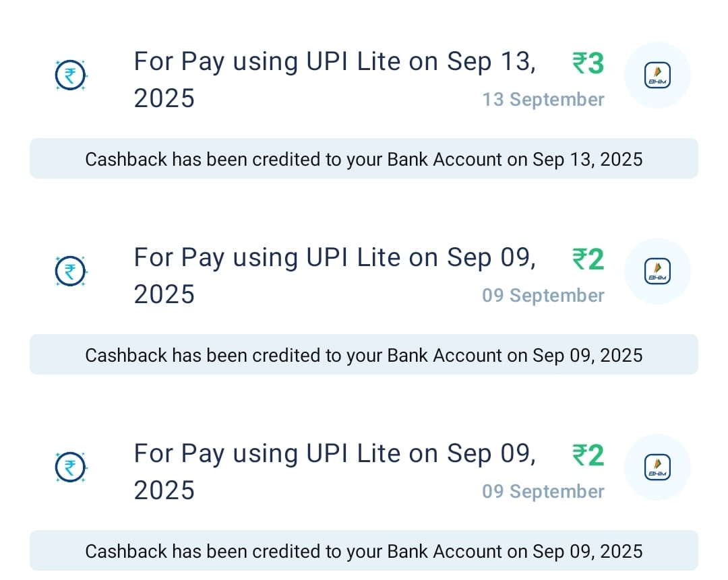Tap the BHIM logo on the ₹3 cashback

click(x=657, y=75)
